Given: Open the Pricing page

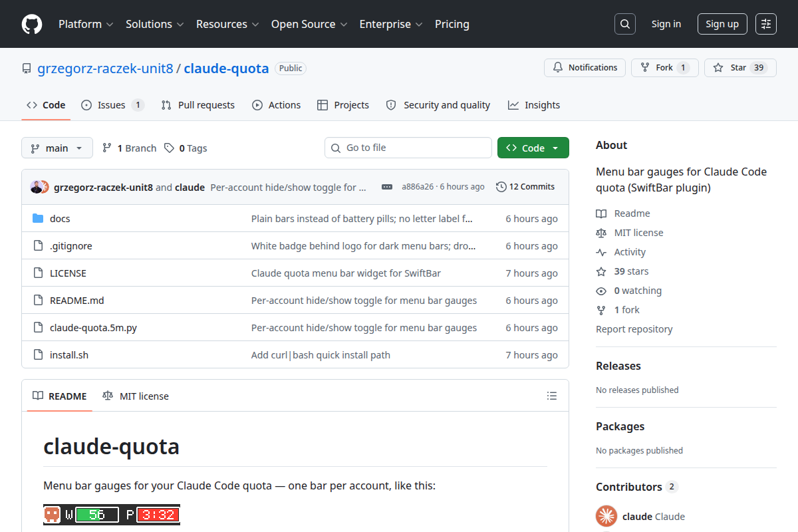Looking at the screenshot, I should click(452, 24).
